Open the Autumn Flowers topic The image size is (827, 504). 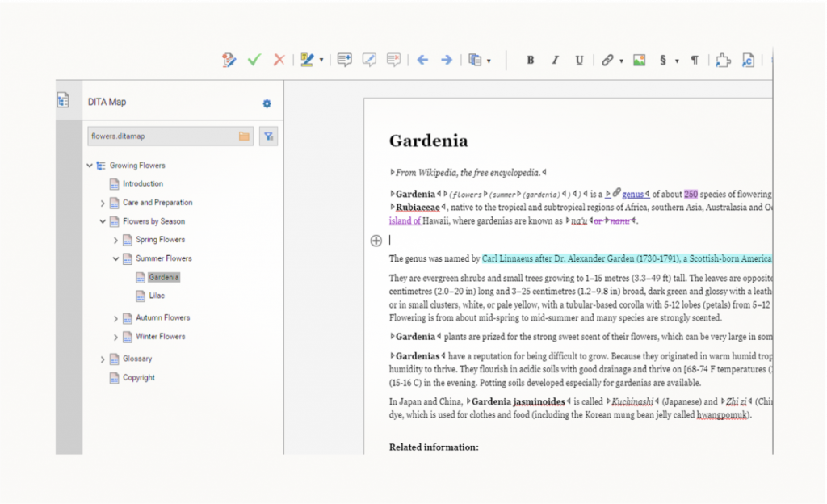[x=163, y=317]
